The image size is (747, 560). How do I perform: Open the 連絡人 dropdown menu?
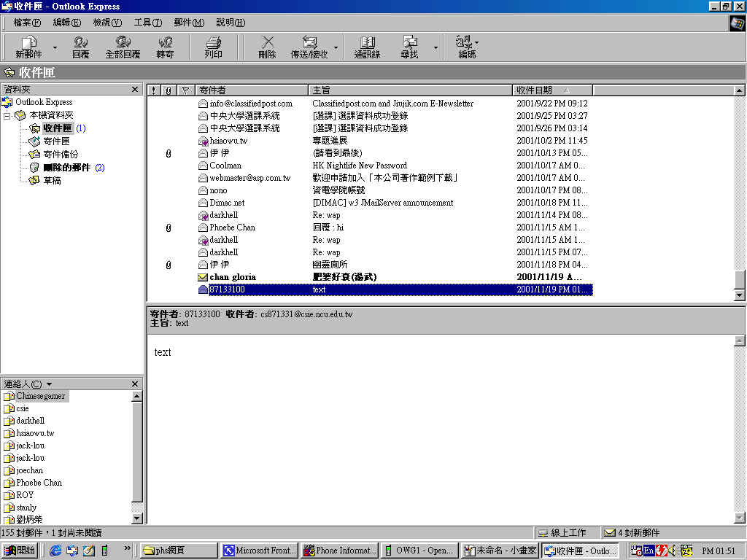coord(49,384)
